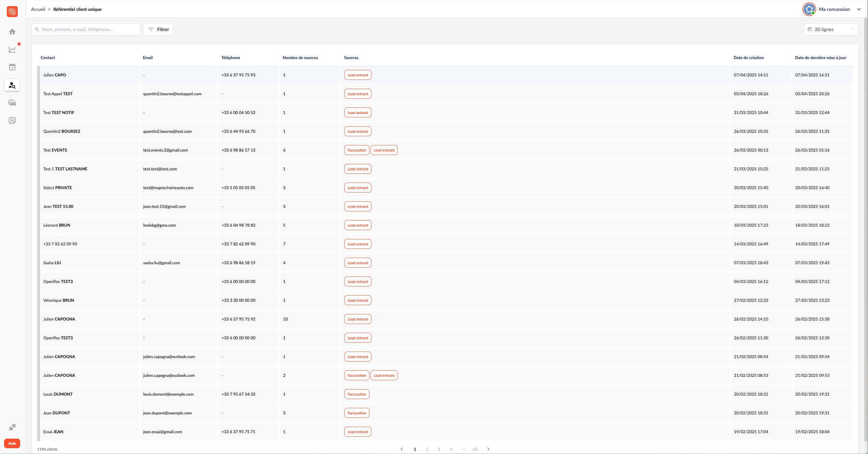The image size is (868, 454).
Task: Click update date 19/02/2025 18:04
Action: click(812, 432)
